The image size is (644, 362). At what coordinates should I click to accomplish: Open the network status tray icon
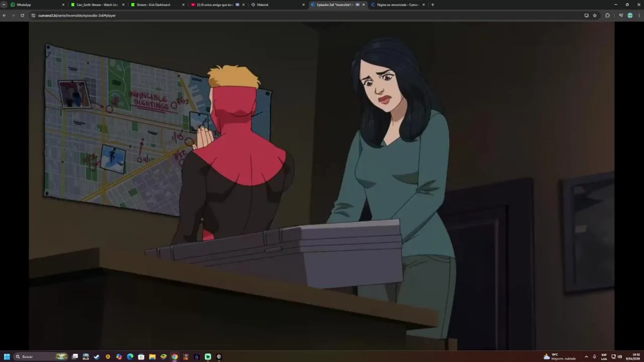[613, 356]
